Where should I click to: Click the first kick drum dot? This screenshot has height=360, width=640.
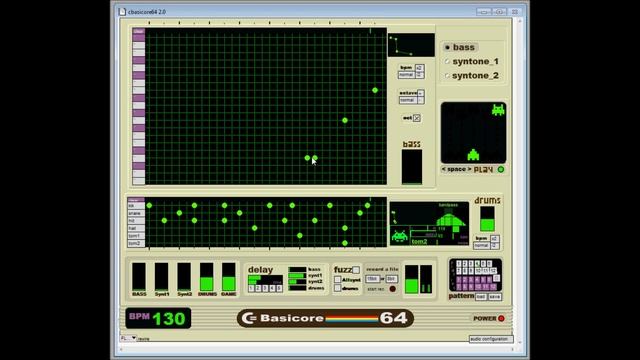pos(149,205)
